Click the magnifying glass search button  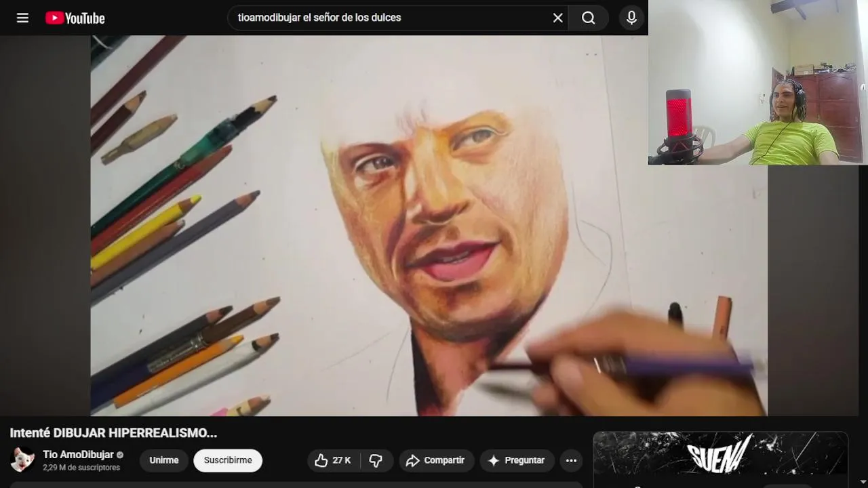[x=589, y=18]
